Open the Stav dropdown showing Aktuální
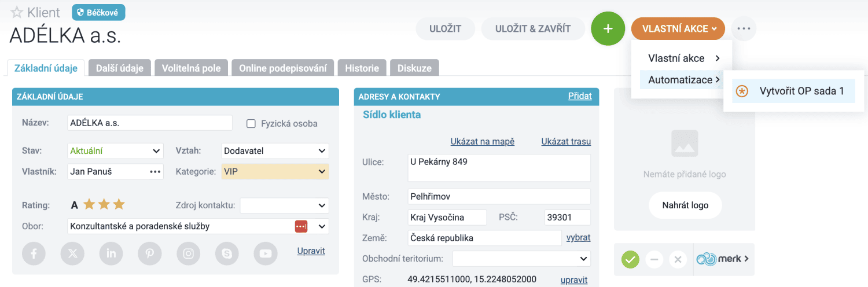The height and width of the screenshot is (287, 868). click(x=115, y=151)
